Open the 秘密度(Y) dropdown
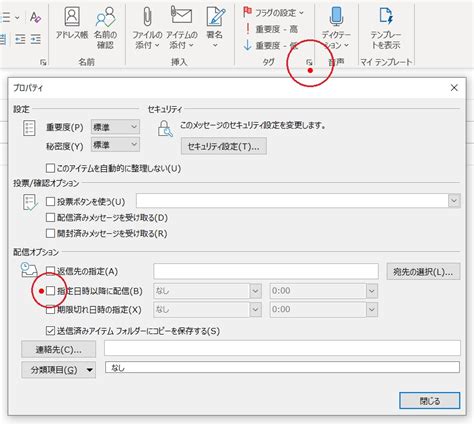Screen dimensions: 474x426 point(115,145)
